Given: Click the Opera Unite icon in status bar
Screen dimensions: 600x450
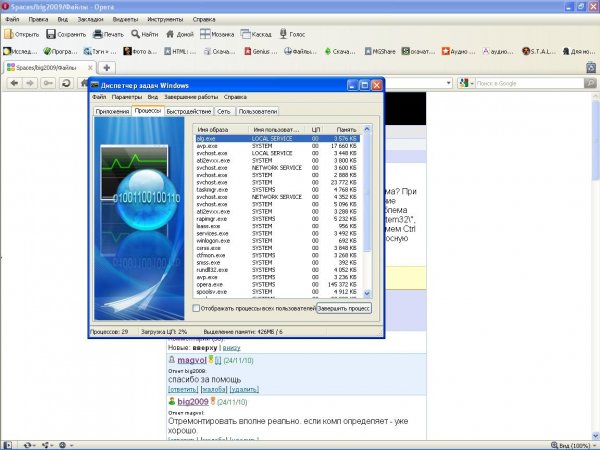Looking at the screenshot, I should [x=47, y=445].
